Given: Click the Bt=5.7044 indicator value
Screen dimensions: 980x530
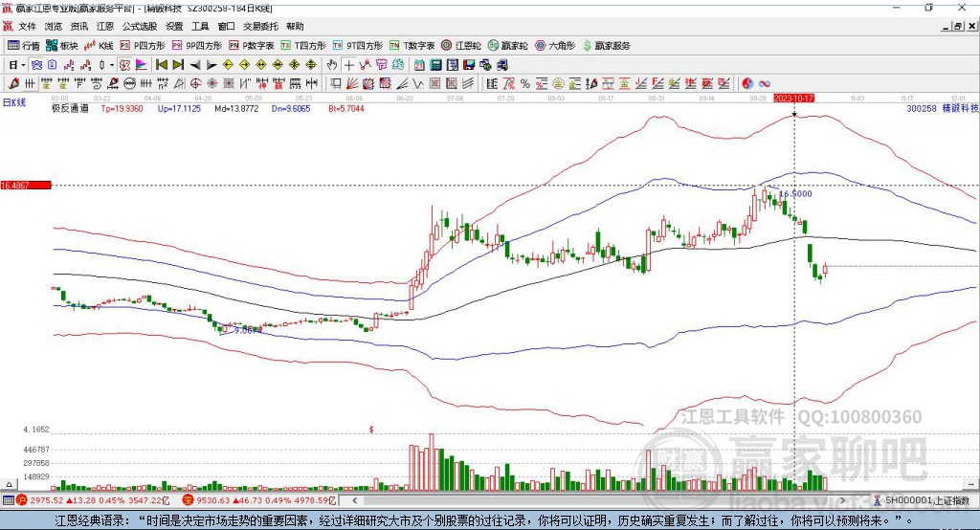Looking at the screenshot, I should point(346,109).
